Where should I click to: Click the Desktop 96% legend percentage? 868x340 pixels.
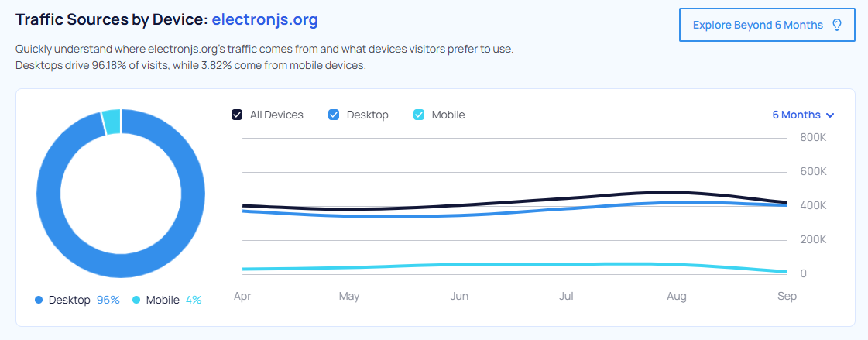click(108, 300)
